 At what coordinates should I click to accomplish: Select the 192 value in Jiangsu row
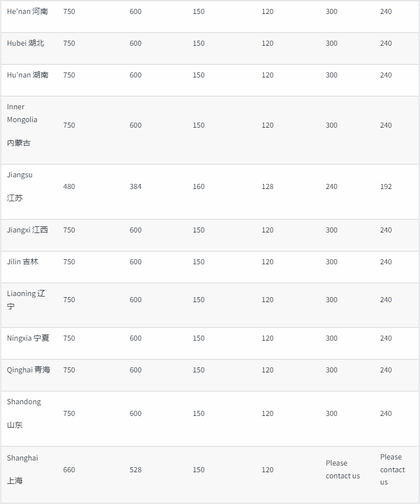386,187
